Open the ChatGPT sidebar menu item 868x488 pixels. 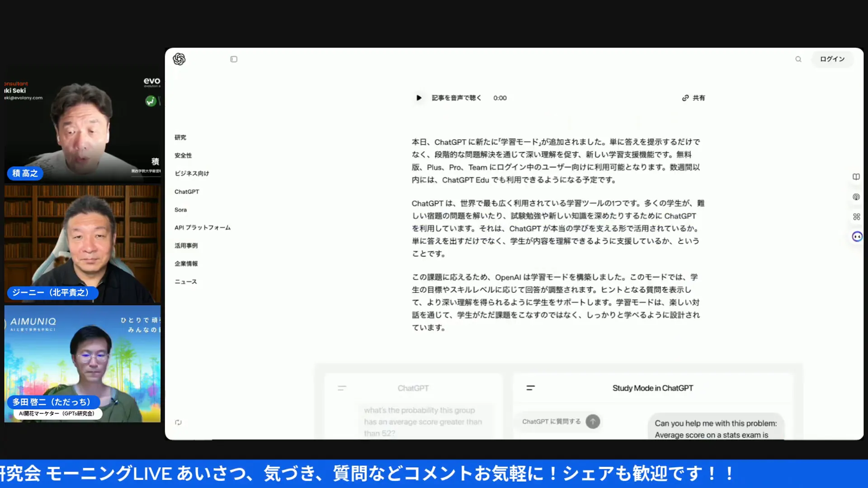(187, 192)
